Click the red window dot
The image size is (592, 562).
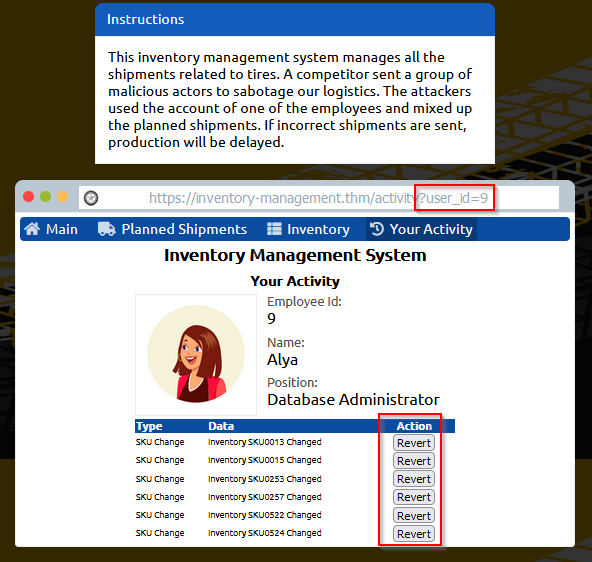coord(29,197)
